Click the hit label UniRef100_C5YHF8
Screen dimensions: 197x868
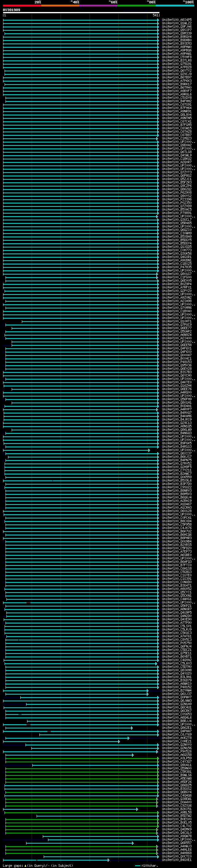[x=177, y=57]
